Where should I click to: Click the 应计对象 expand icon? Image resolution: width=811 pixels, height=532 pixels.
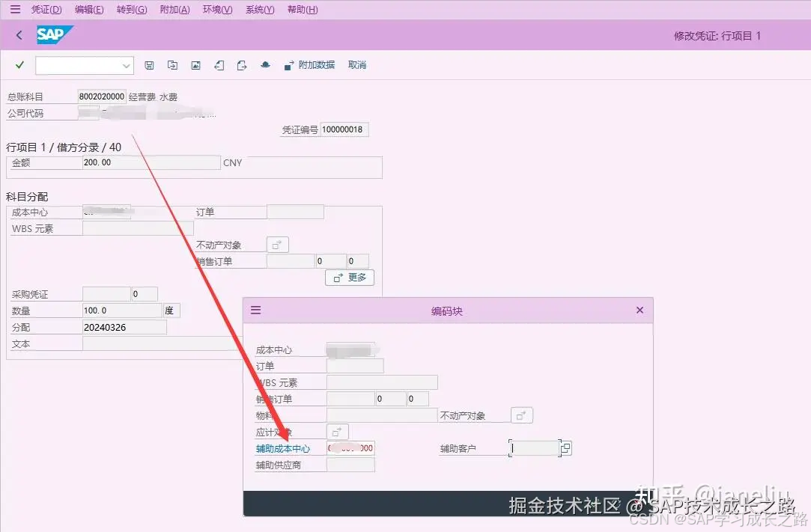coord(337,431)
